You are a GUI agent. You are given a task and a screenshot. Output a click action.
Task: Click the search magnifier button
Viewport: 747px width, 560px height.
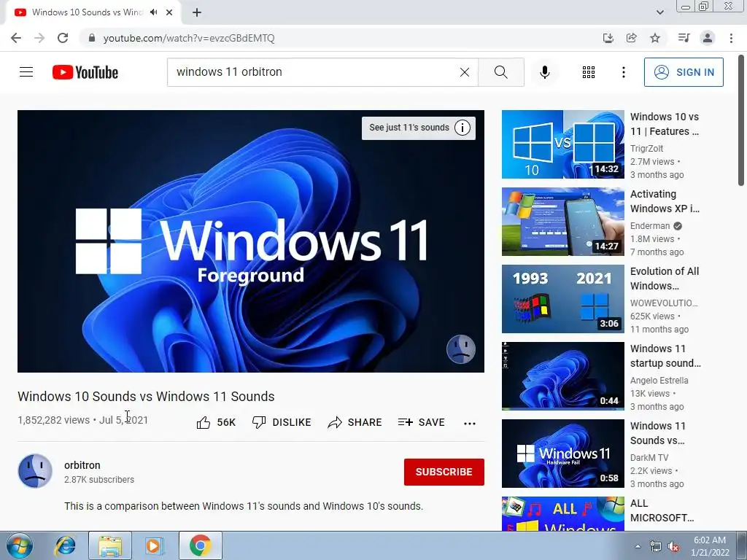coord(500,72)
